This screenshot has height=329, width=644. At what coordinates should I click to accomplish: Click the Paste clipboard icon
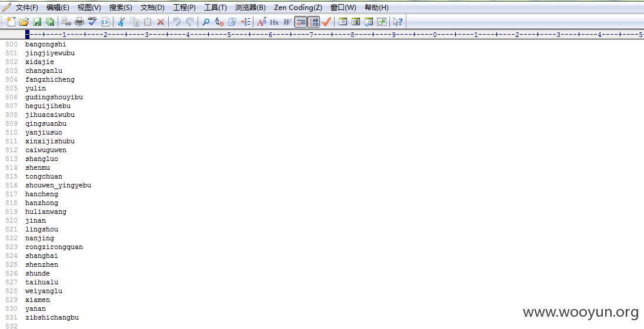[x=148, y=22]
